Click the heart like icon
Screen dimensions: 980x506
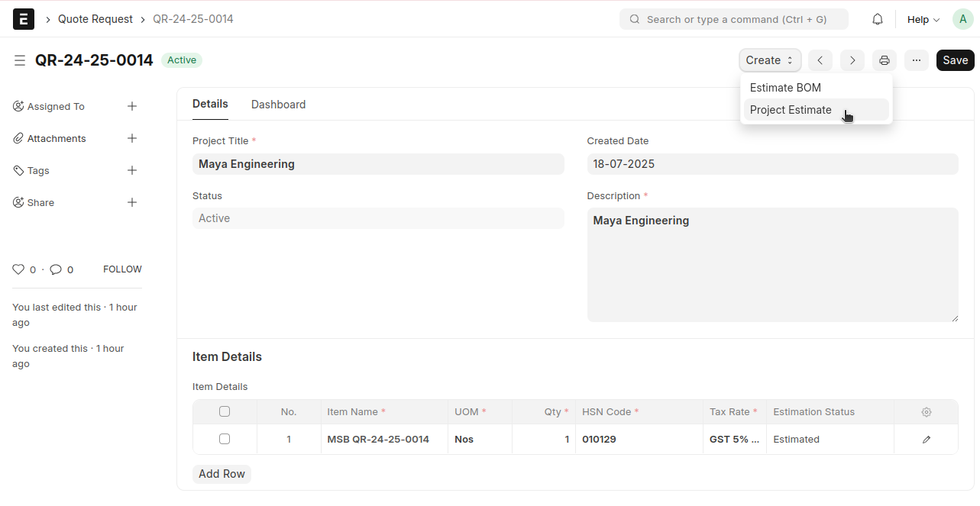(18, 269)
